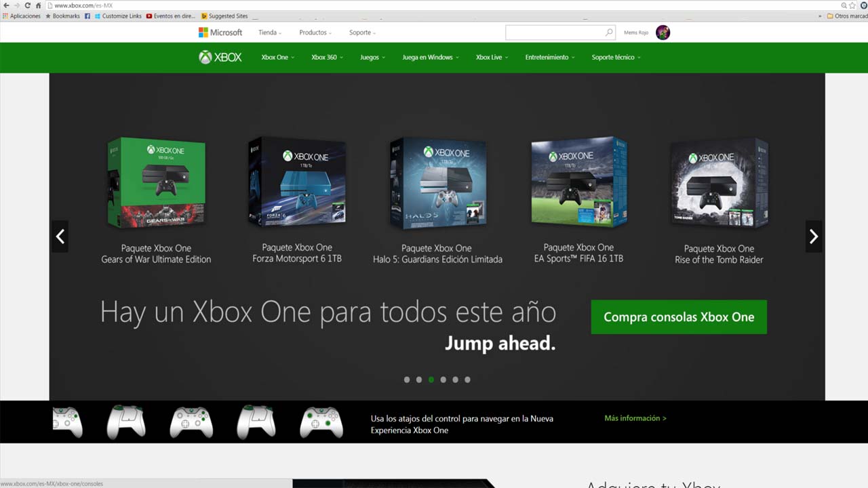Click the caption 'Forza Motorsport 6 1TB'
Viewport: 868px width, 488px height.
(297, 259)
